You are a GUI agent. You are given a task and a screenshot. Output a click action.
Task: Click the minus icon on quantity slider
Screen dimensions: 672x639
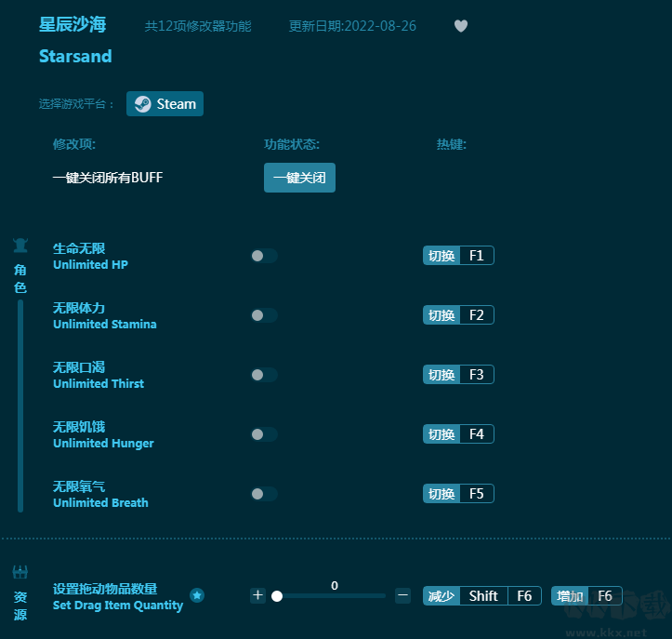[402, 595]
